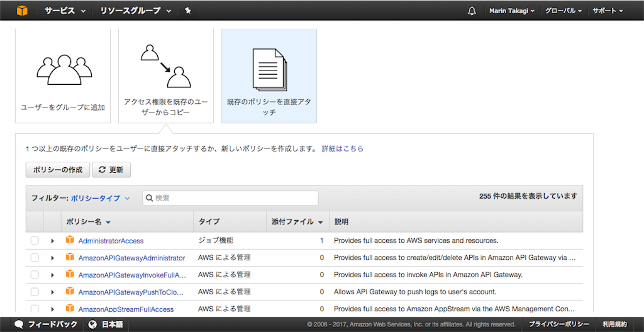This screenshot has width=644, height=332.
Task: Open the サービス menu
Action: 65,11
